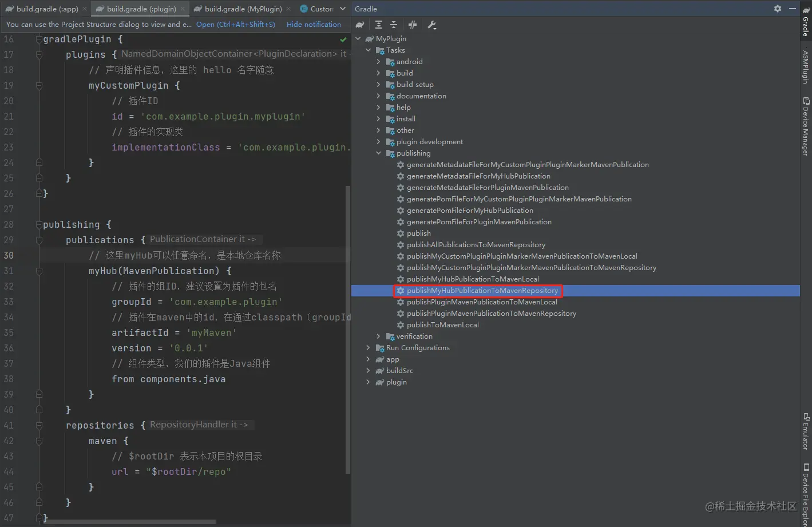Open the editor tabs overflow dropdown arrow
The width and height of the screenshot is (812, 527).
343,9
